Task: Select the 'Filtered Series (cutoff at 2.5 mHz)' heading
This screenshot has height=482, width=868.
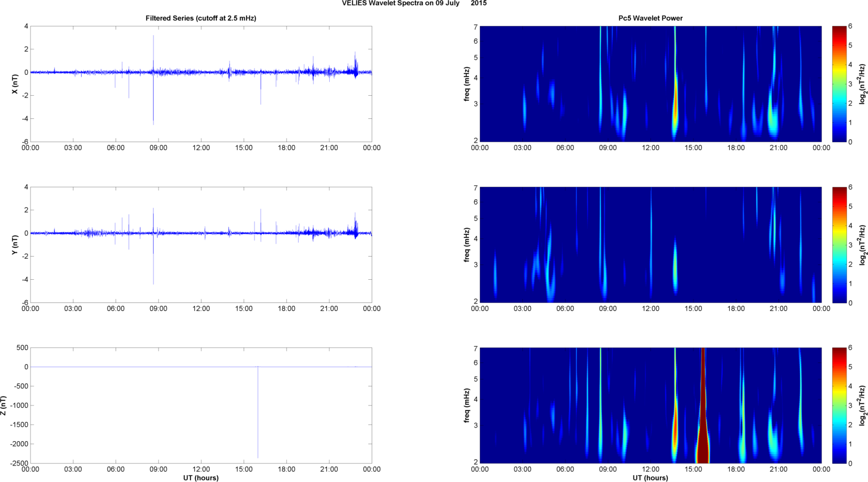Action: (x=201, y=18)
